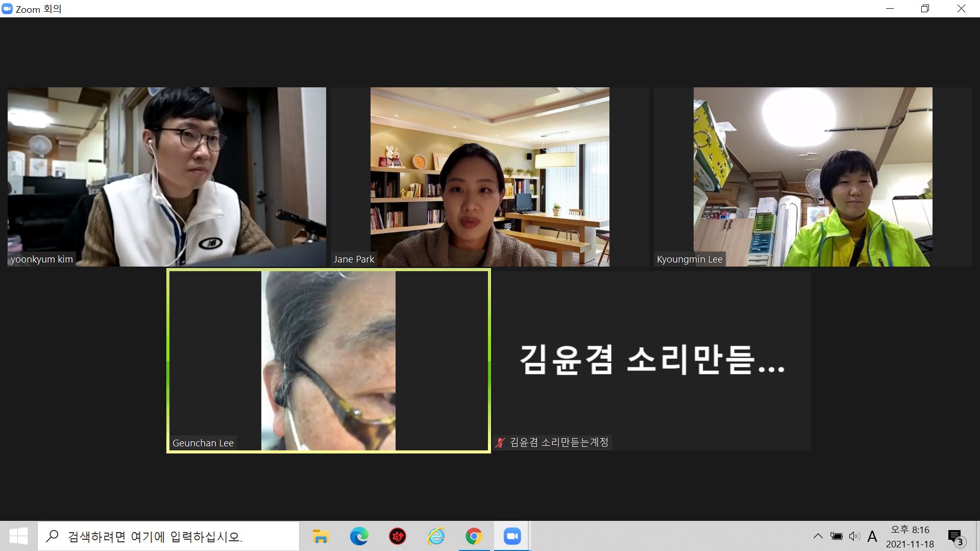
Task: Click the muted microphone icon on 김윤겸 tile
Action: tap(500, 443)
